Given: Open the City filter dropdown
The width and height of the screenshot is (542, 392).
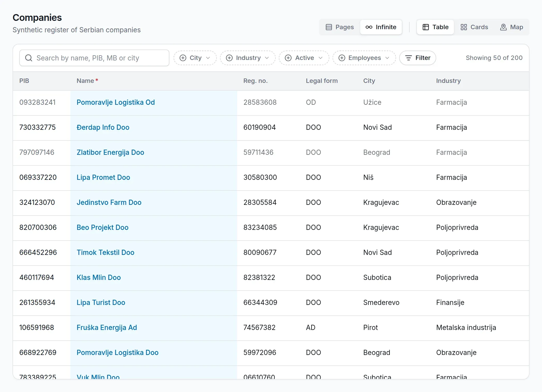Looking at the screenshot, I should coord(195,58).
